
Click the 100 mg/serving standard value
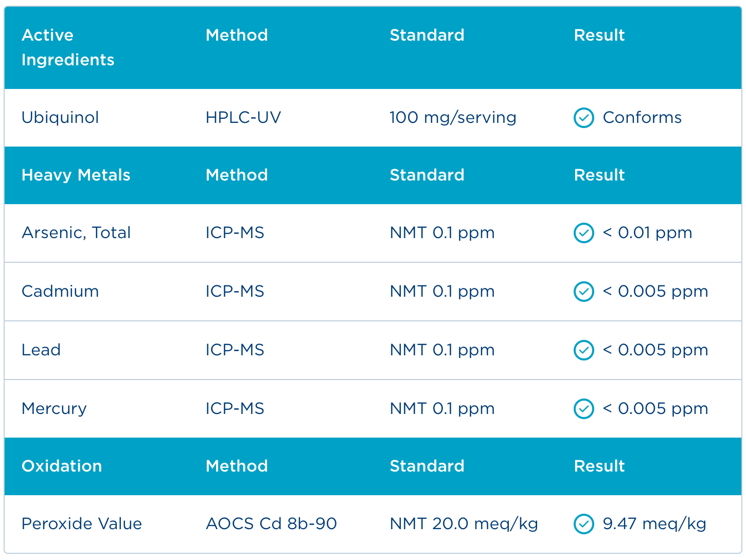pyautogui.click(x=453, y=118)
